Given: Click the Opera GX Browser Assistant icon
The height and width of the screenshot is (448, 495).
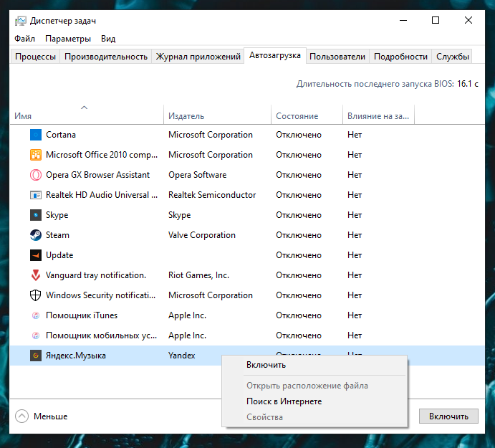Looking at the screenshot, I should [36, 175].
